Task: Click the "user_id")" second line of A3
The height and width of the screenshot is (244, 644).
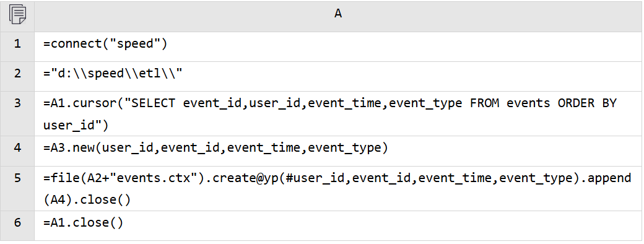Action: pyautogui.click(x=76, y=125)
